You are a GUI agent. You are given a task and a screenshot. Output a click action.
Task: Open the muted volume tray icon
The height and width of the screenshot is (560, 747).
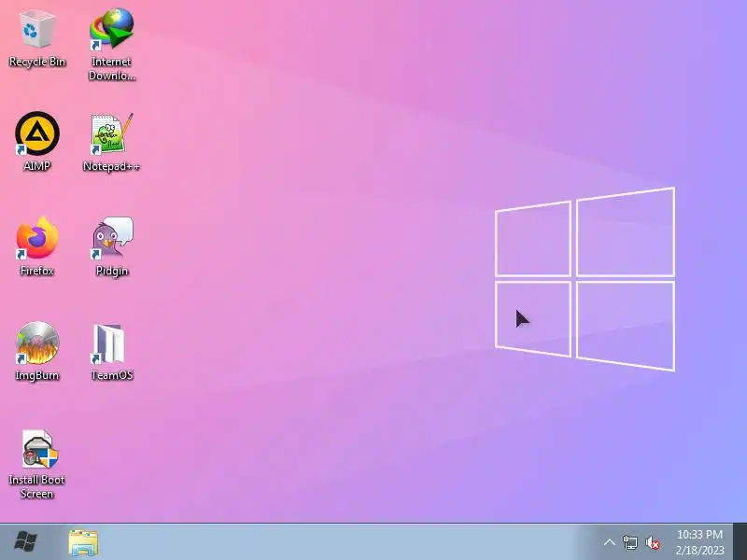click(x=653, y=543)
